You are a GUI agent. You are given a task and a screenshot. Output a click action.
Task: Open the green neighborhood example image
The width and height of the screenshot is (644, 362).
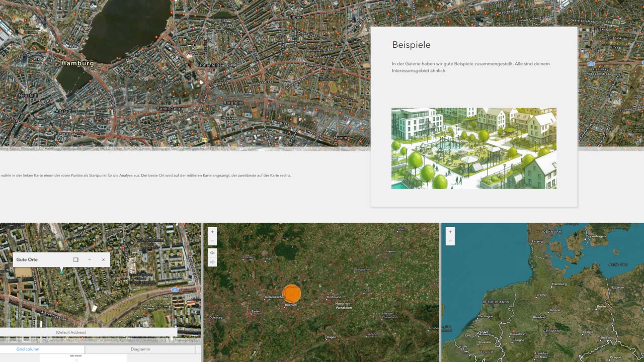point(473,148)
